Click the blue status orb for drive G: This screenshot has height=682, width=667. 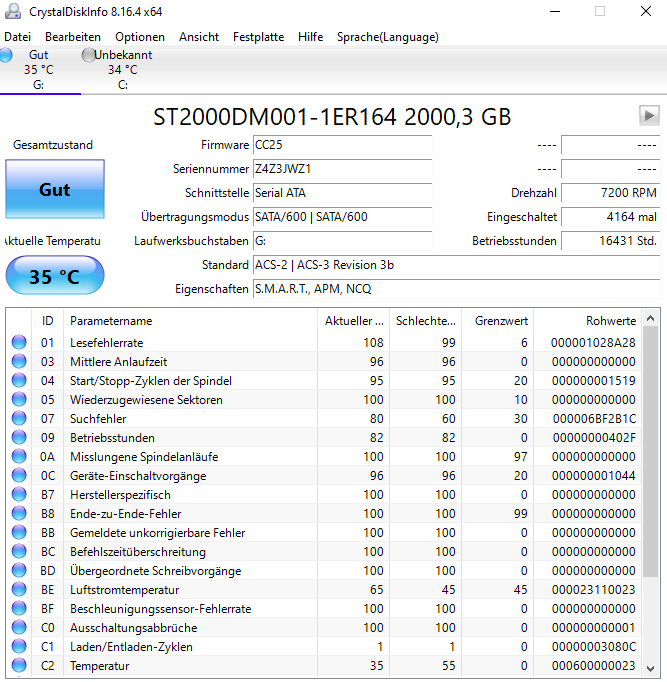click(x=6, y=55)
